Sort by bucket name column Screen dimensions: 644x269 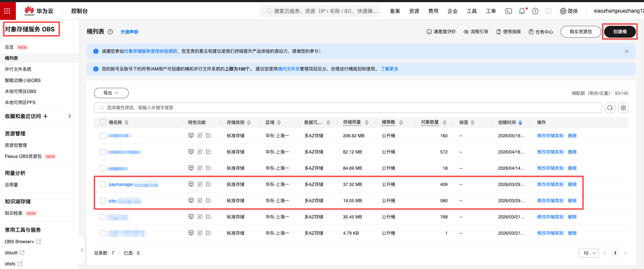127,123
